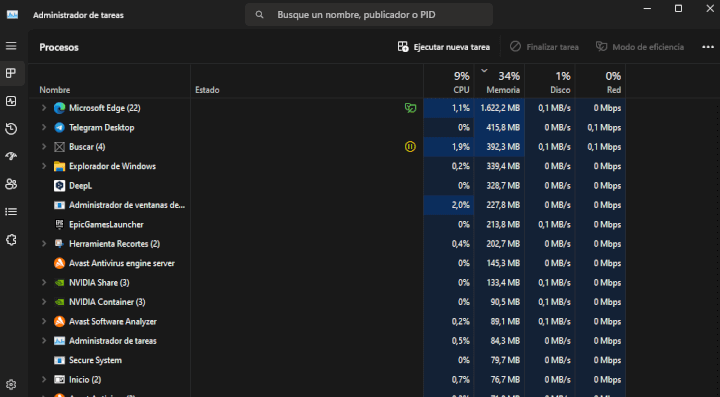Click the Microsoft Edge app icon
This screenshot has height=397, width=720.
click(x=59, y=108)
